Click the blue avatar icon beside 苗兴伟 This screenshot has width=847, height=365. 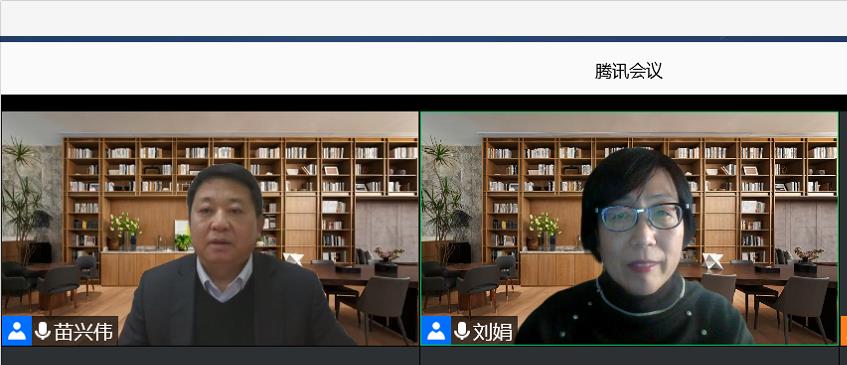pos(17,331)
